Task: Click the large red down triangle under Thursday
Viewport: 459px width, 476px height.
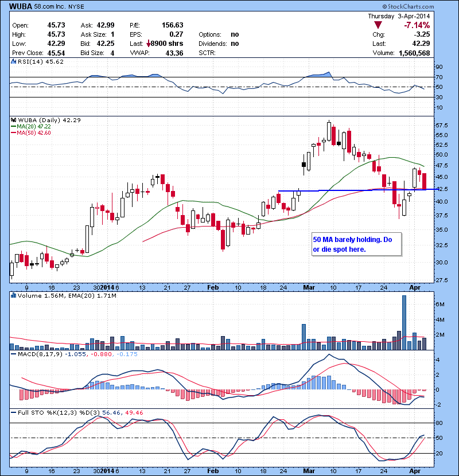Action: click(378, 25)
